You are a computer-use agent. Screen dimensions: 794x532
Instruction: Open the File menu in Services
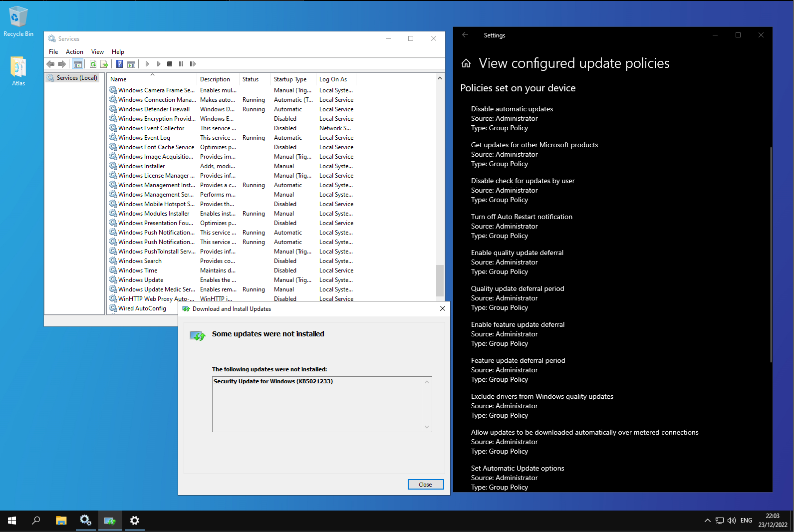tap(53, 52)
